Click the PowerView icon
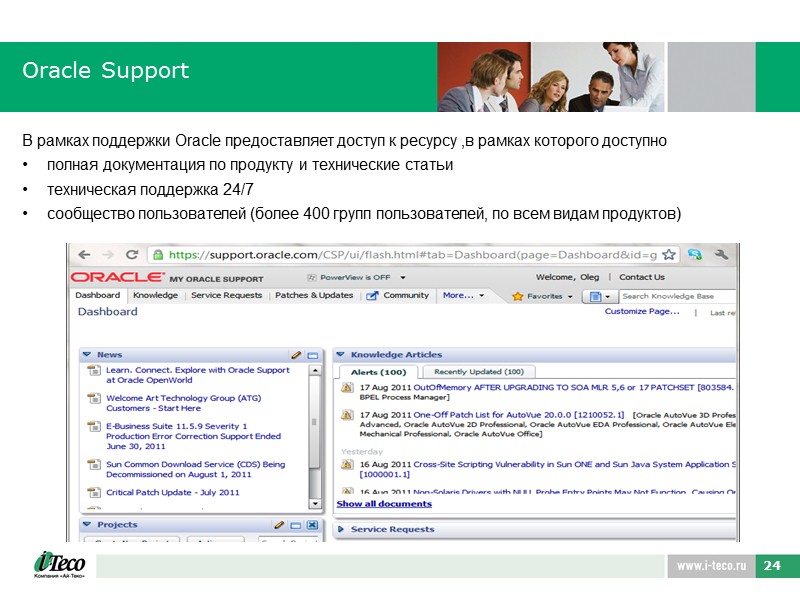This screenshot has height=600, width=800. pos(312,278)
